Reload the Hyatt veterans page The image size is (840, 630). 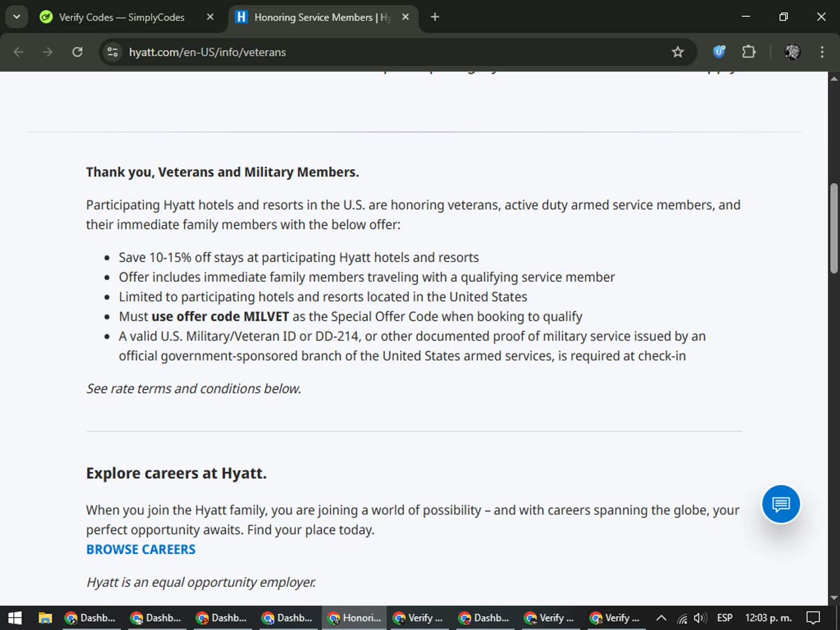pyautogui.click(x=77, y=52)
